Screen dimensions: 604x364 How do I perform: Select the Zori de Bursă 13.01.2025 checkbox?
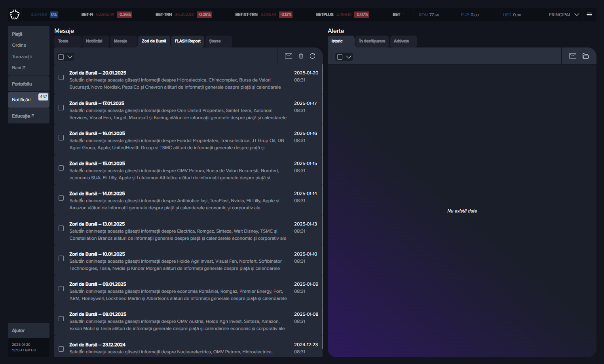pyautogui.click(x=61, y=228)
